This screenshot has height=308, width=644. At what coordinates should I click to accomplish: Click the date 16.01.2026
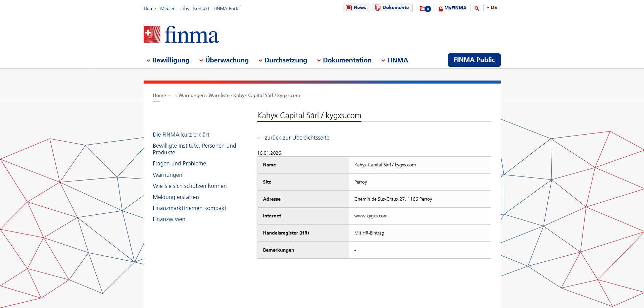269,153
